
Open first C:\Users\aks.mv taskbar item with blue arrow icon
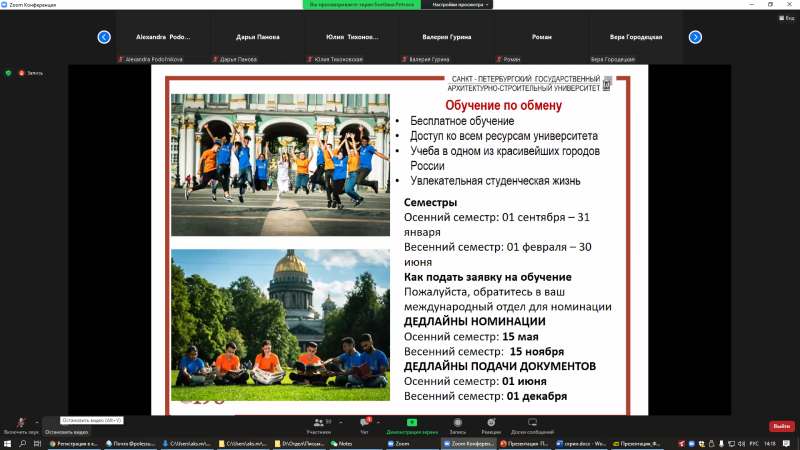point(186,444)
